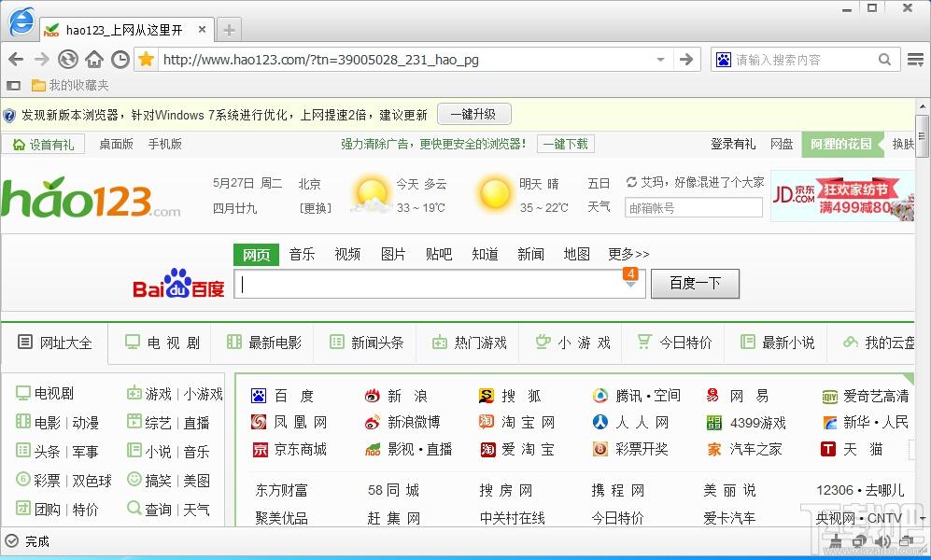The height and width of the screenshot is (560, 931).
Task: Open browsing history clock icon
Action: tap(120, 60)
